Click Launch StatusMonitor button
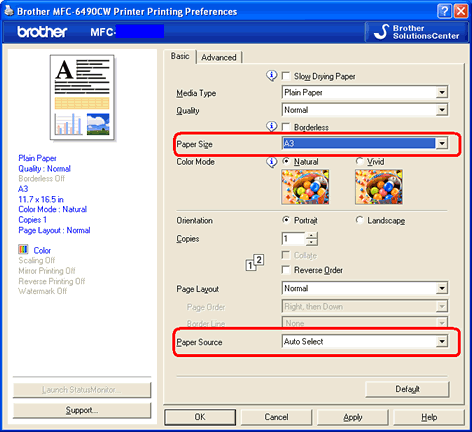472x432 pixels. point(82,390)
